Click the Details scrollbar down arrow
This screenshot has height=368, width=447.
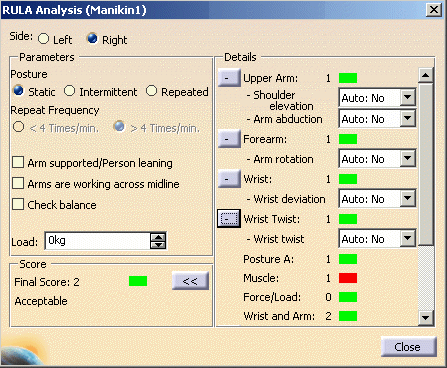[425, 317]
